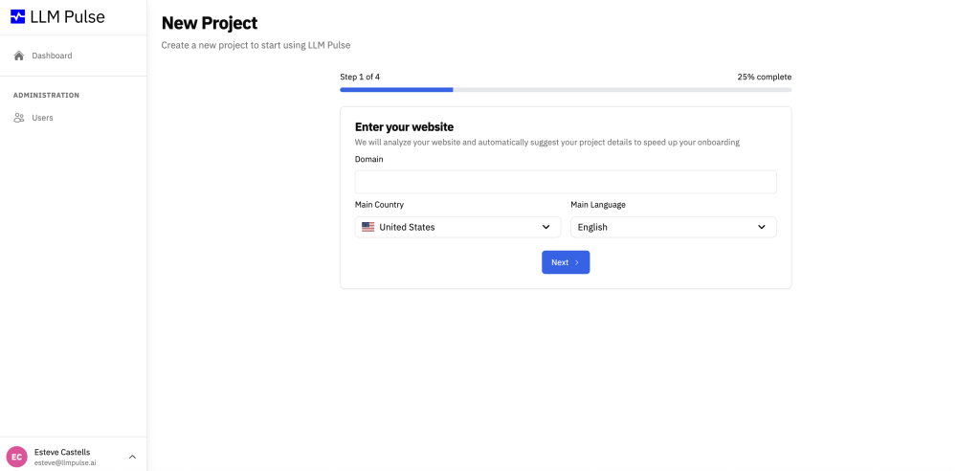Click the LLM Pulse logo icon

click(x=18, y=17)
